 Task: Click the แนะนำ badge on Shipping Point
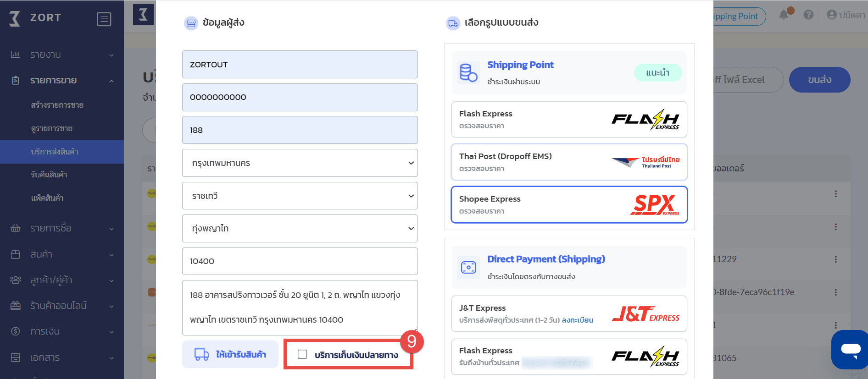[658, 72]
